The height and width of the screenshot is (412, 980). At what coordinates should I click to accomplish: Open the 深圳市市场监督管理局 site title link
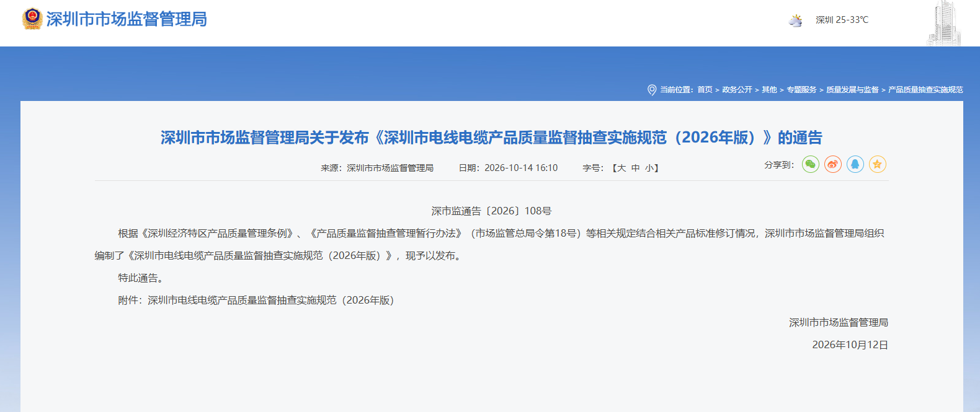(127, 19)
